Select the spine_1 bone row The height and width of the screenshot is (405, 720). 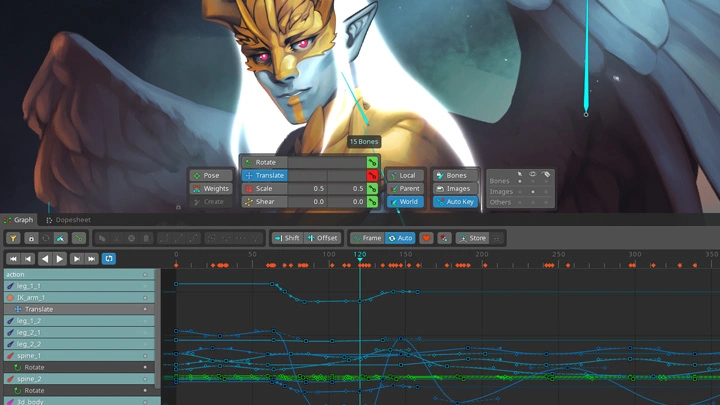79,356
